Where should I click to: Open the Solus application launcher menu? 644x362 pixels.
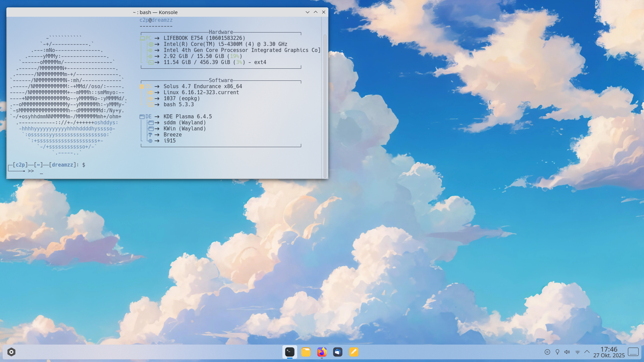point(11,352)
